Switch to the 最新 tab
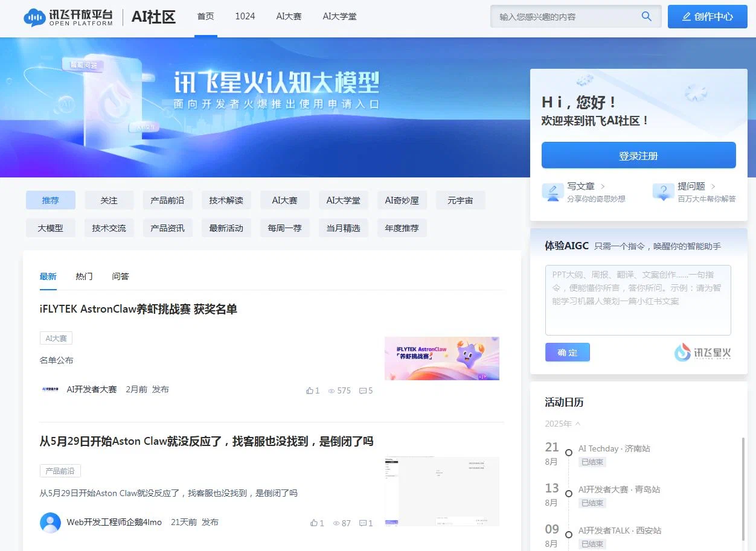Image resolution: width=756 pixels, height=551 pixels. 48,276
